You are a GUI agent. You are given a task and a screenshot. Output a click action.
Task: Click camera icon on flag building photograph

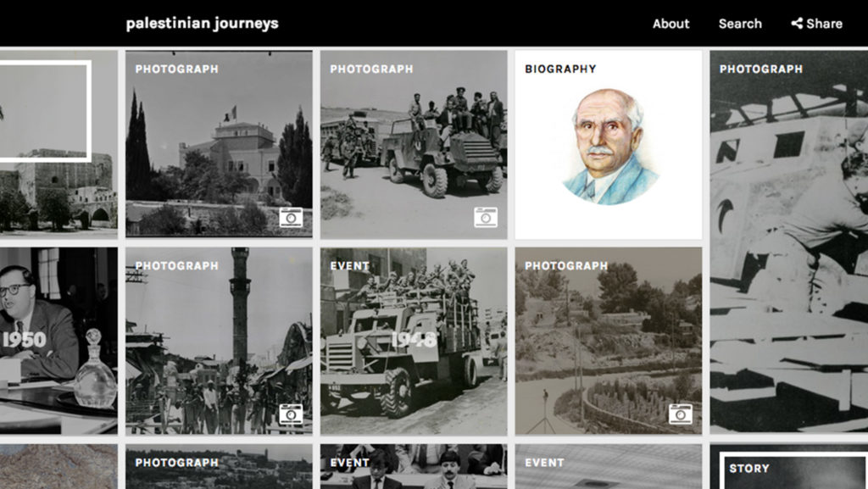pos(291,218)
